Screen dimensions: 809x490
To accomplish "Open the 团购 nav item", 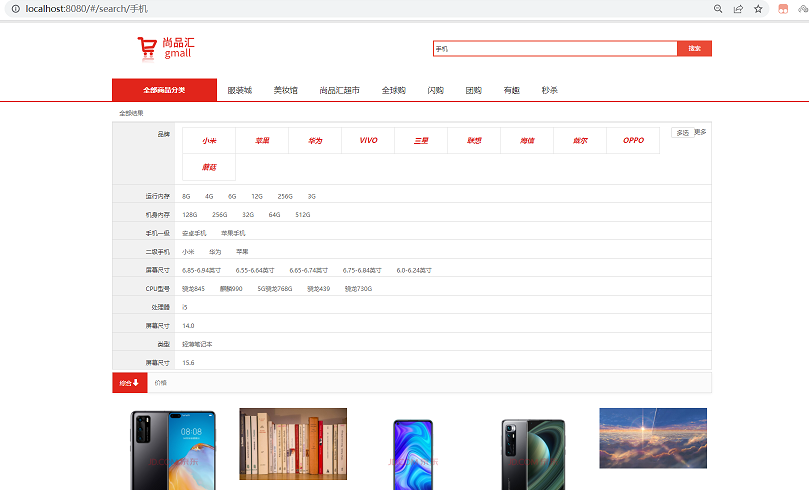I will tap(474, 90).
